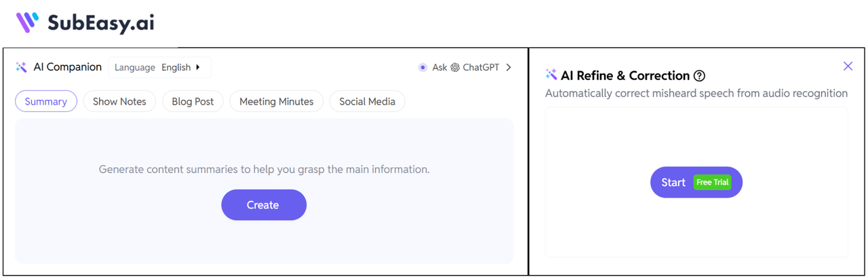Click the AI Companion sparkle icon
This screenshot has width=868, height=279.
[21, 67]
